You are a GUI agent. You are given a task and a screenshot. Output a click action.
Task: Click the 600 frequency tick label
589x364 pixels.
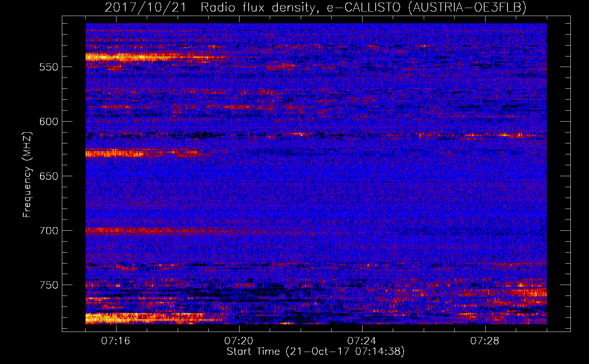click(x=49, y=122)
